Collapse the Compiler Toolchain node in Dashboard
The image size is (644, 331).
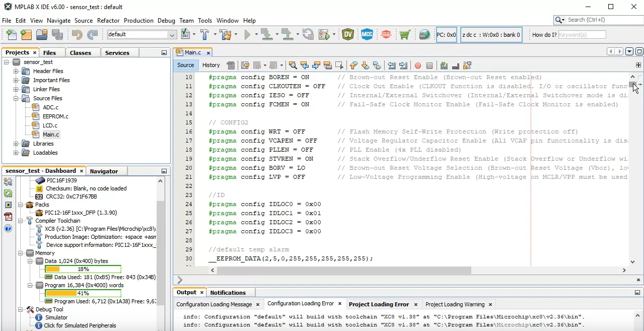[x=21, y=221]
